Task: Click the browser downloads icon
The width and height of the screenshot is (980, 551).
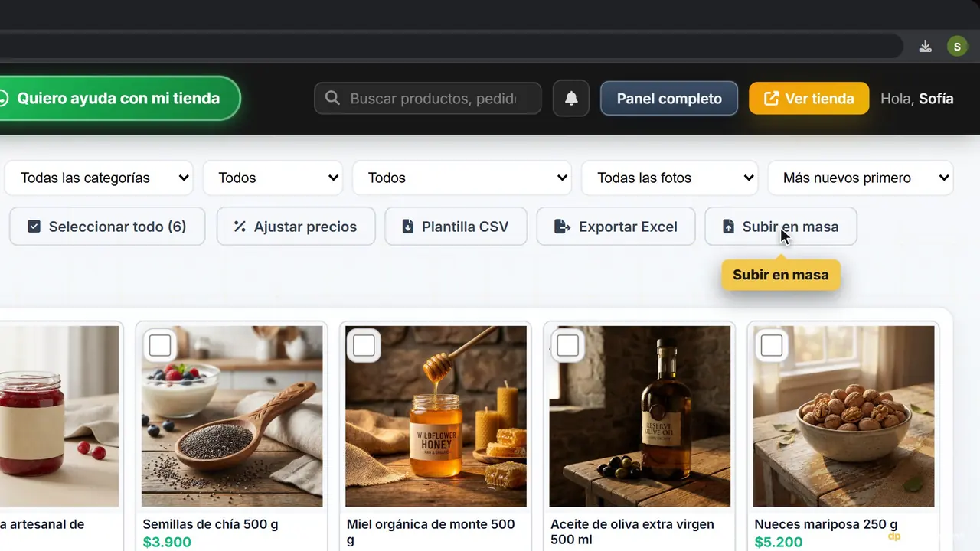Action: coord(926,47)
